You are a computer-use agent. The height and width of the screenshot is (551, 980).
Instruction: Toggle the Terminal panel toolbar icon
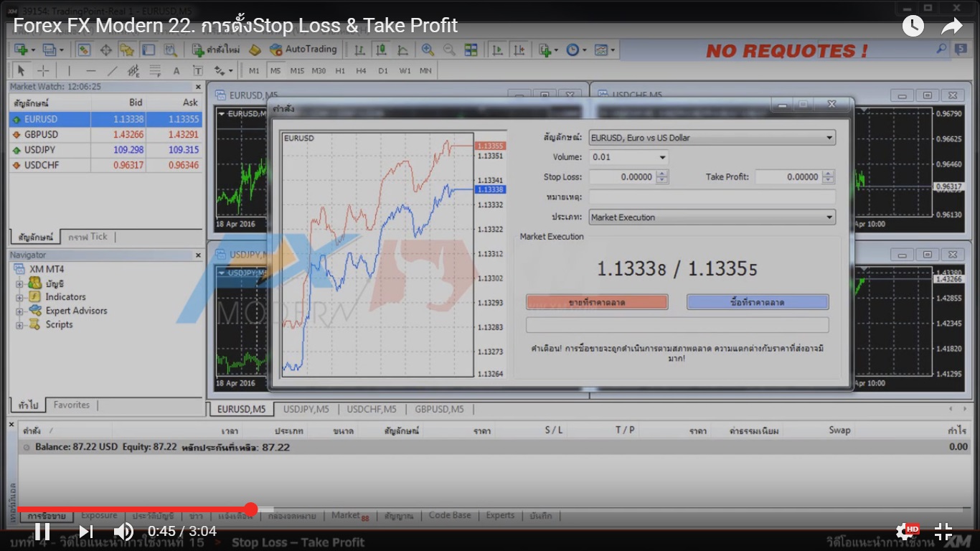click(x=149, y=50)
